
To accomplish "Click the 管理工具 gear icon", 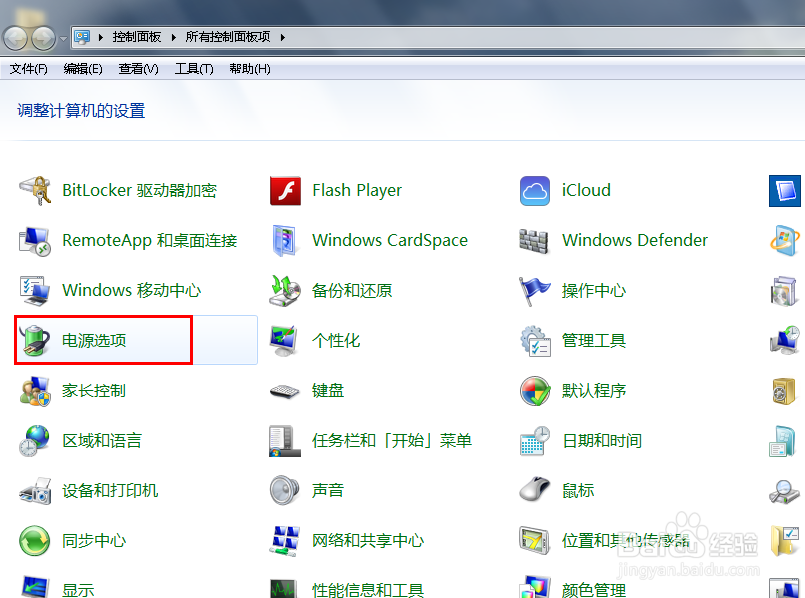I will 535,341.
